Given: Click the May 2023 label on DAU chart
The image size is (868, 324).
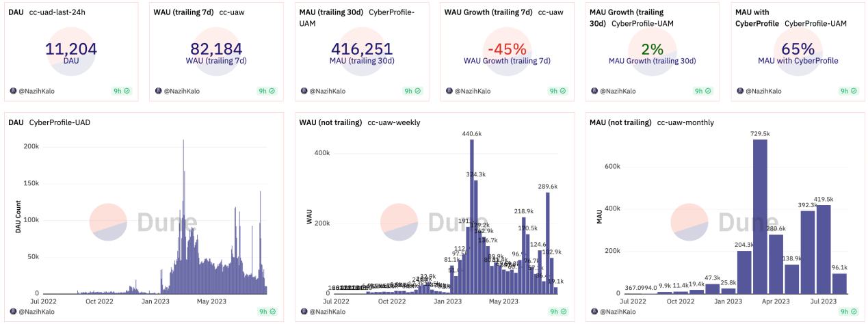Looking at the screenshot, I should pyautogui.click(x=211, y=300).
